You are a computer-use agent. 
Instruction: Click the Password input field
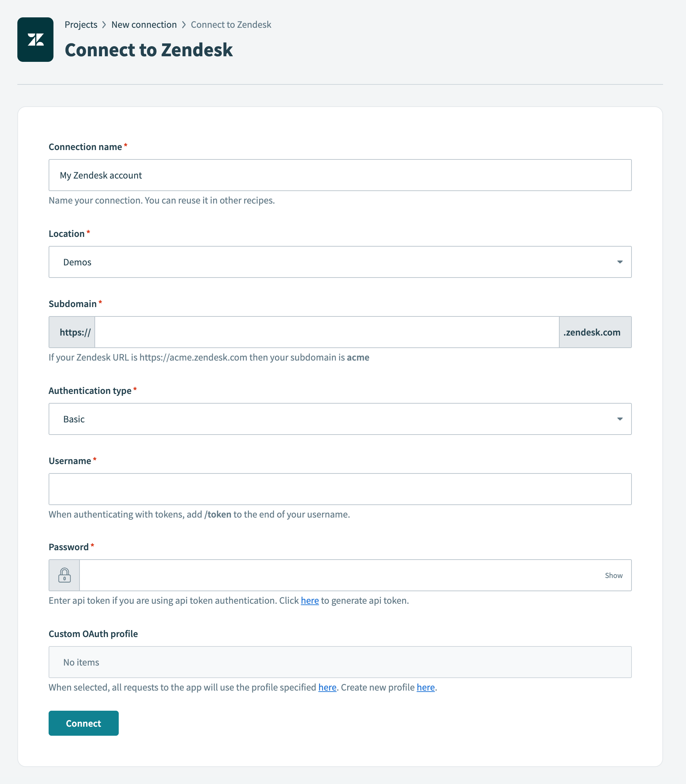click(x=337, y=575)
